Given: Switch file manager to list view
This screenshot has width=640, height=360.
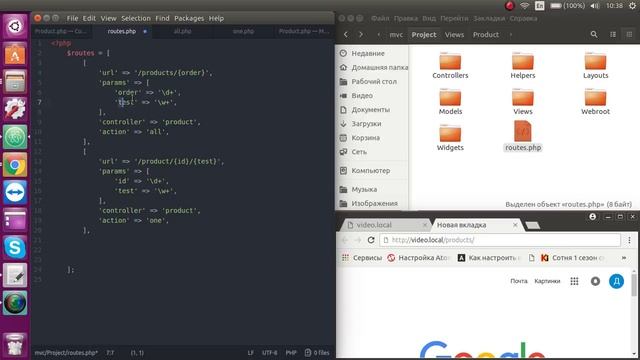Looking at the screenshot, I should click(613, 35).
